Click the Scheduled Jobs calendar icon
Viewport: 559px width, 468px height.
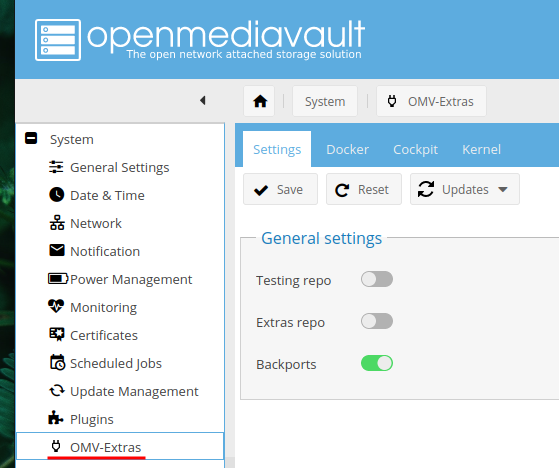pyautogui.click(x=57, y=362)
